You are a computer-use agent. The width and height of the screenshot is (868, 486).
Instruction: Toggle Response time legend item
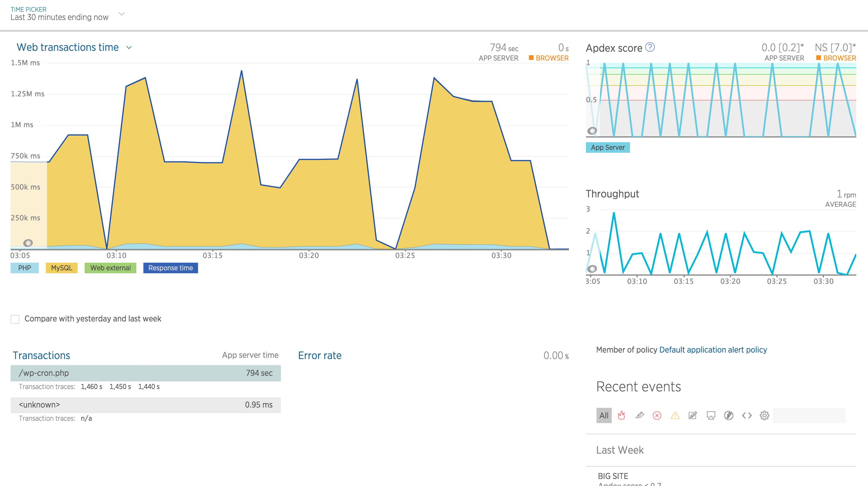click(170, 268)
